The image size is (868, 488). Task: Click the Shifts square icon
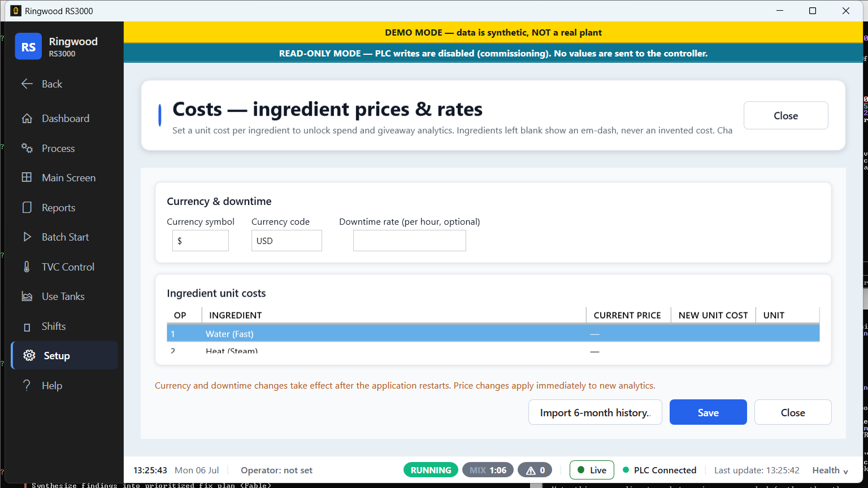tap(27, 327)
